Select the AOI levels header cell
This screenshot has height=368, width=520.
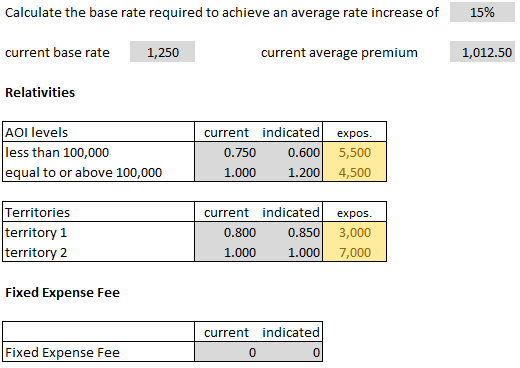[x=98, y=132]
